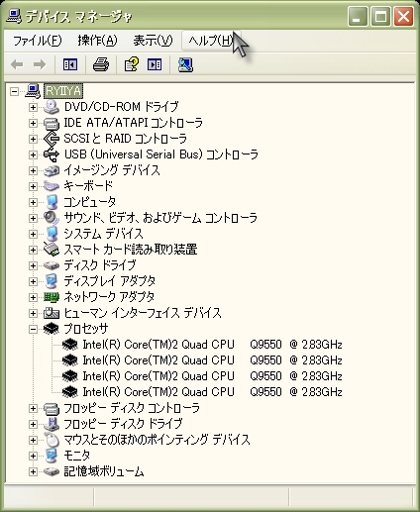Screen dimensions: 420x512
Task: Collapse the プロセッサ node
Action: click(x=33, y=329)
